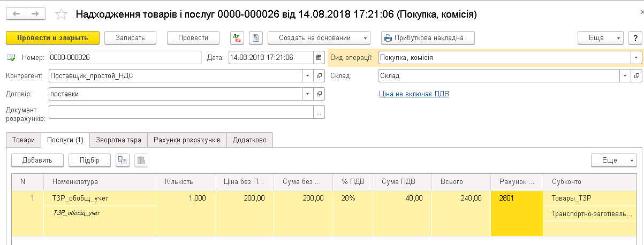Viewport: 644px width, 245px height.
Task: Open the document structure report icon
Action: tap(256, 38)
